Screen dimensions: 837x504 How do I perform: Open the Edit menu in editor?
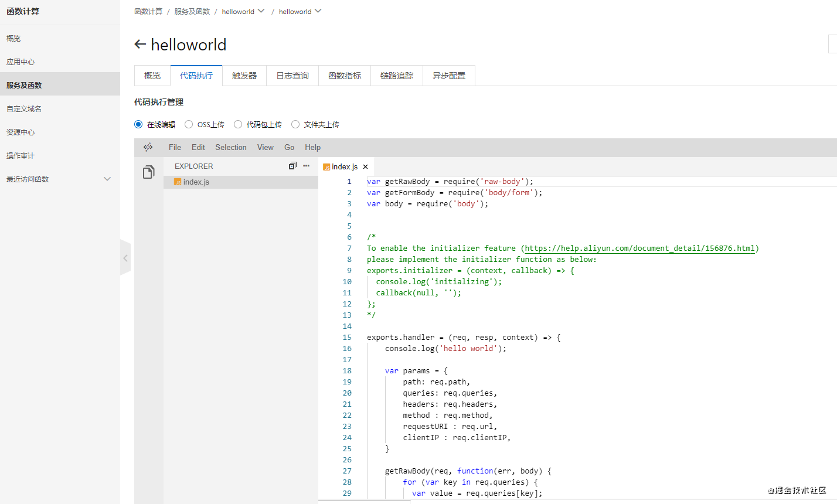click(198, 147)
